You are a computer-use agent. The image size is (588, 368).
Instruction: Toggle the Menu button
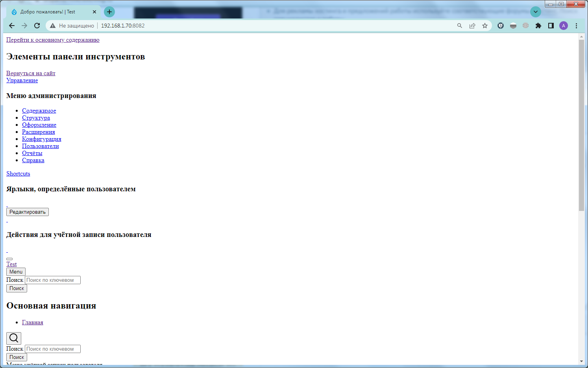(16, 272)
